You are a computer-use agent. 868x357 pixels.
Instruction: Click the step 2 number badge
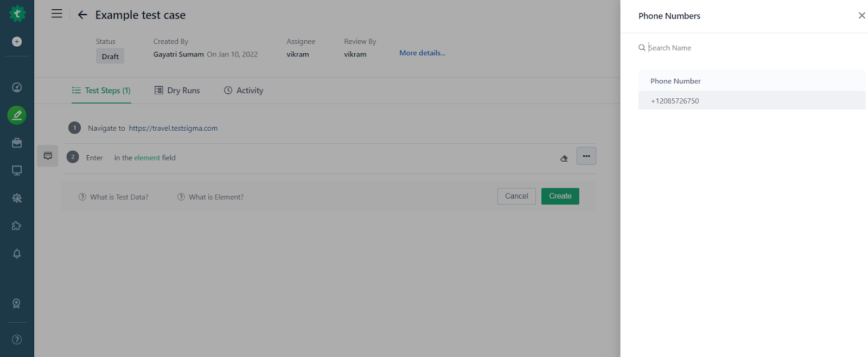tap(73, 157)
